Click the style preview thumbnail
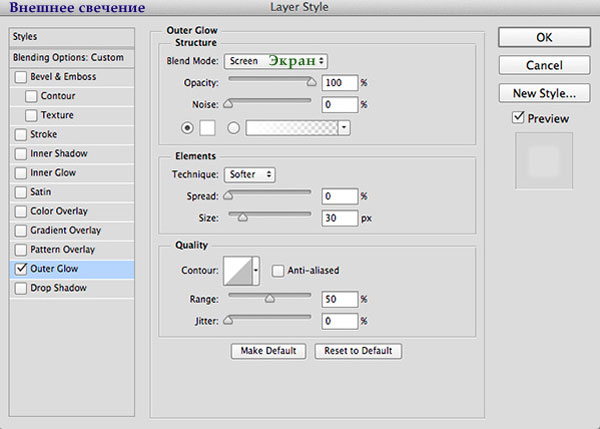Viewport: 600px width, 429px height. (x=544, y=160)
